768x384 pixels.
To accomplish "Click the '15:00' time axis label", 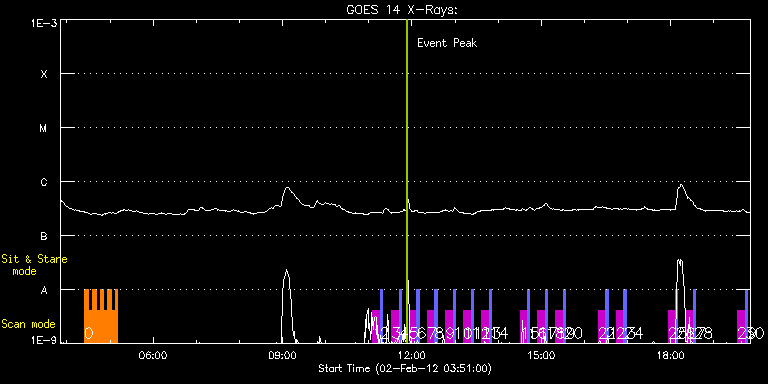I will click(541, 356).
